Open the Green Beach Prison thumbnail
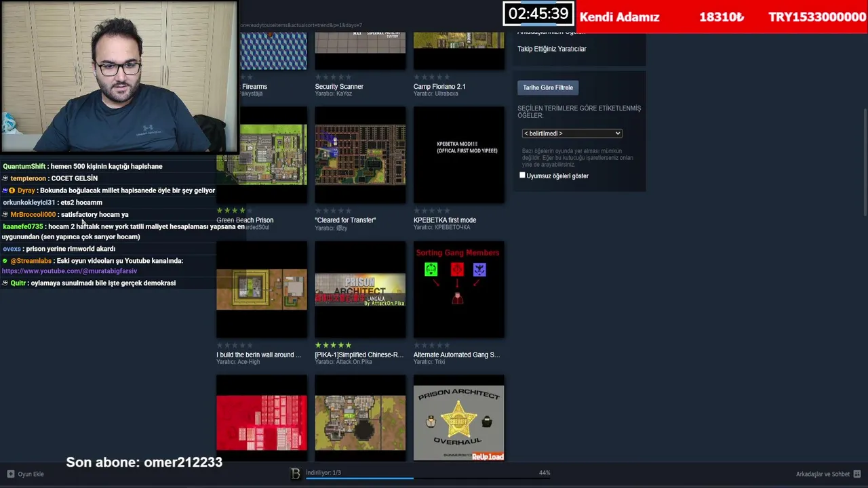This screenshot has width=868, height=488. [262, 155]
